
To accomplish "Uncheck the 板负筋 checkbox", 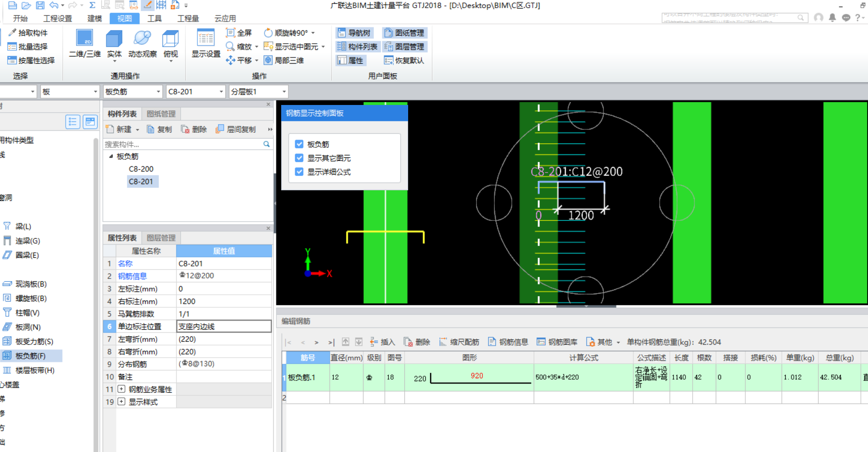I will coord(299,144).
